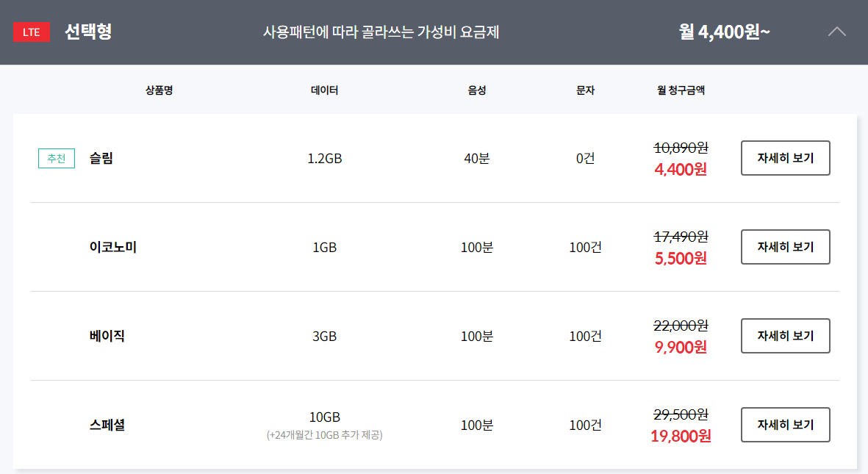Screen dimensions: 868x474
Task: Click the 데이터 column header
Action: (324, 90)
